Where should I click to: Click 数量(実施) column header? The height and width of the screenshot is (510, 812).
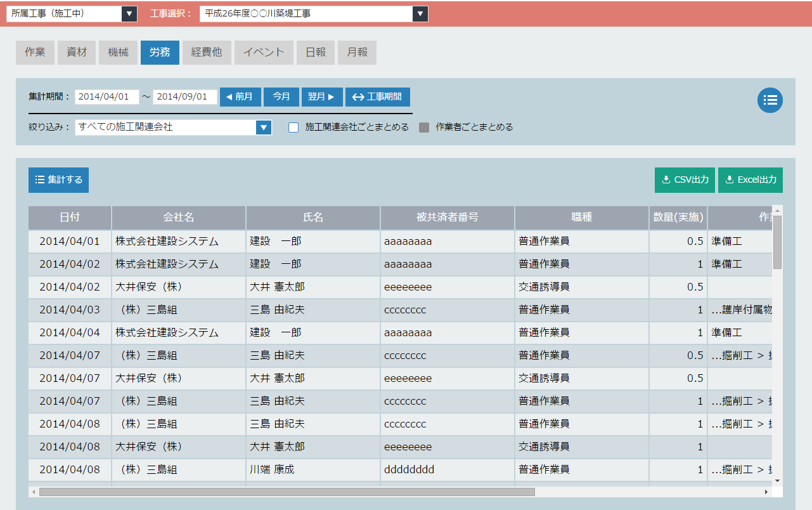pyautogui.click(x=678, y=218)
